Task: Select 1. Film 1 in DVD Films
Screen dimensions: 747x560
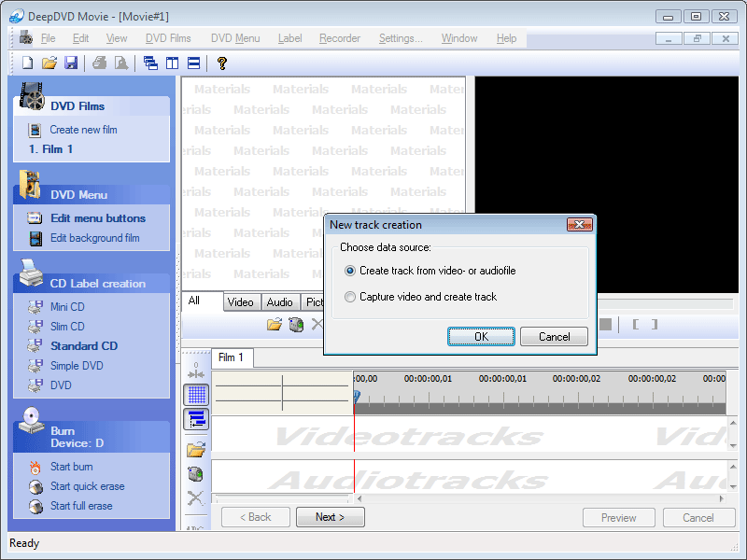Action: pos(50,149)
